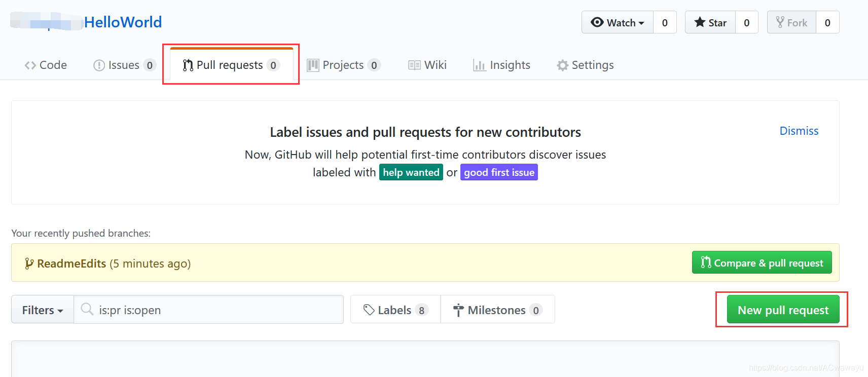Click the Pull requests counter badge
Screen dimensions: 868x377
tap(273, 65)
